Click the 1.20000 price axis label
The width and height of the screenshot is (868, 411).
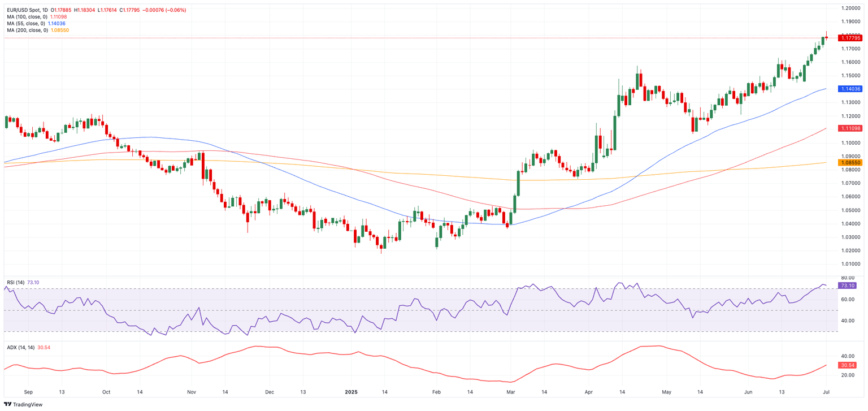coord(850,8)
